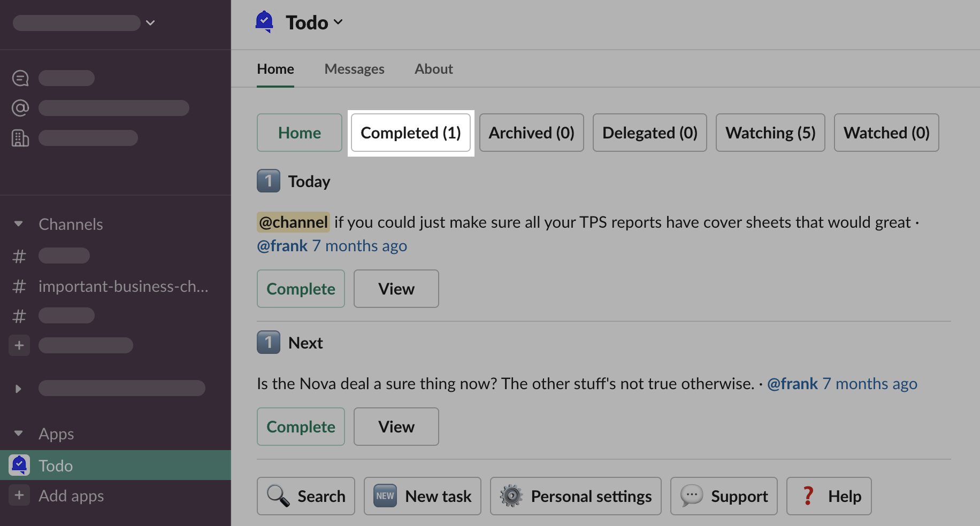Click the Todo app icon in the sidebar
Image resolution: width=980 pixels, height=526 pixels.
[x=19, y=465]
